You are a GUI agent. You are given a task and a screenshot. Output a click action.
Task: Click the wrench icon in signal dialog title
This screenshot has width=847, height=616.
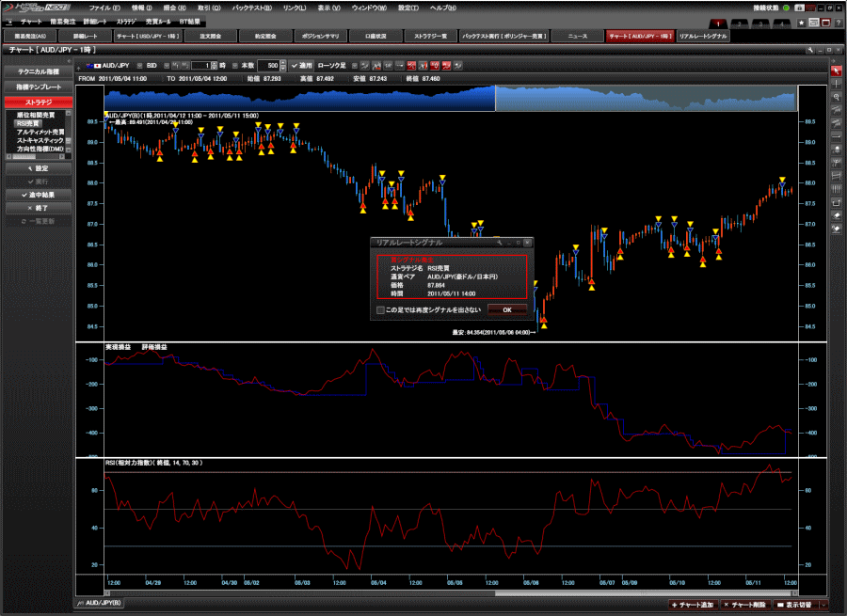(499, 243)
